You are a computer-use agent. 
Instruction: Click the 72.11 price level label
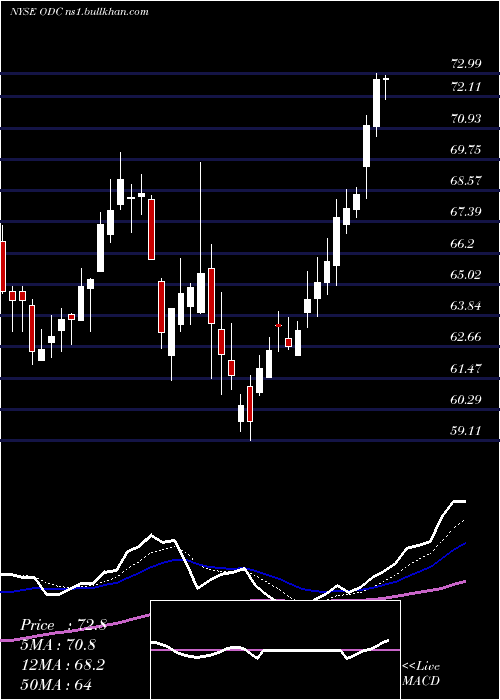(466, 87)
